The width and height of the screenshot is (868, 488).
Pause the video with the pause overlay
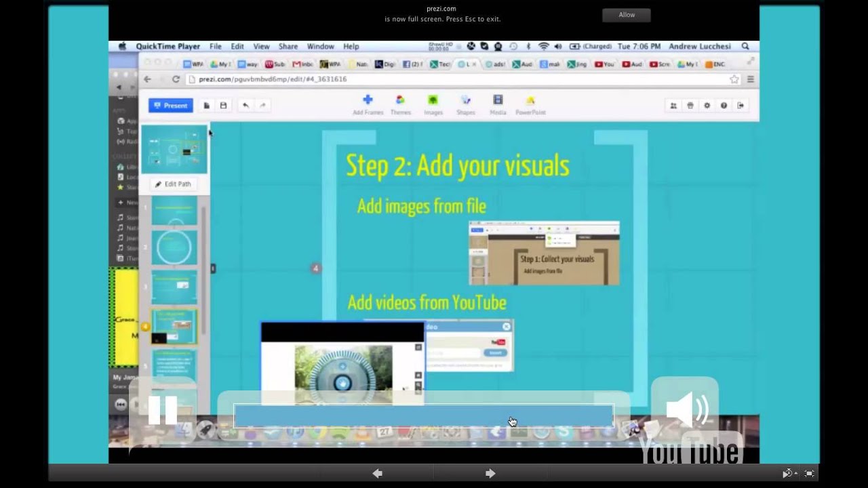click(x=163, y=410)
